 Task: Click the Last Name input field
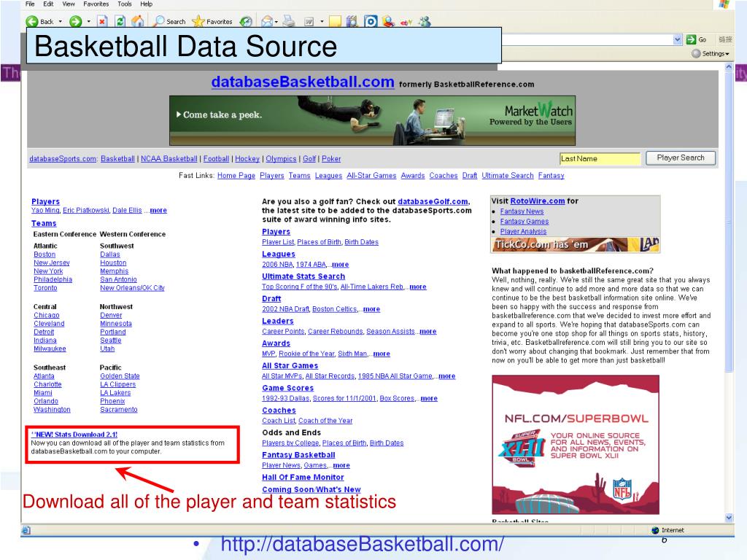pyautogui.click(x=600, y=158)
